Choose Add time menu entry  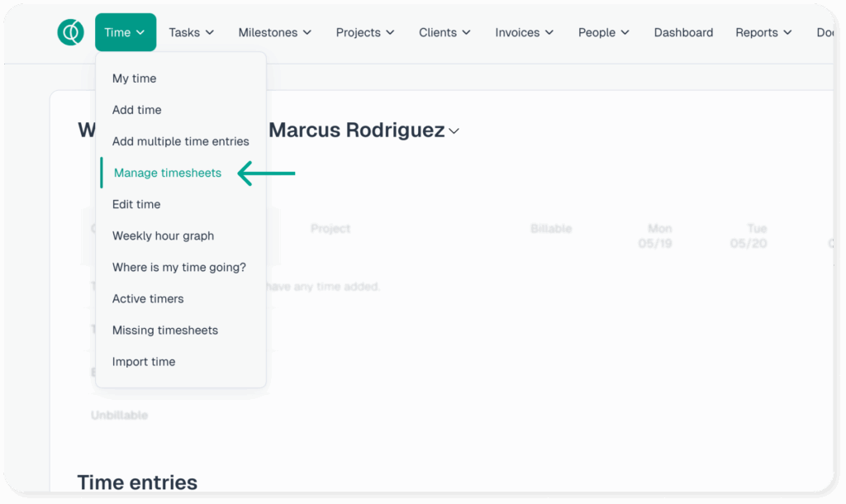(x=136, y=110)
